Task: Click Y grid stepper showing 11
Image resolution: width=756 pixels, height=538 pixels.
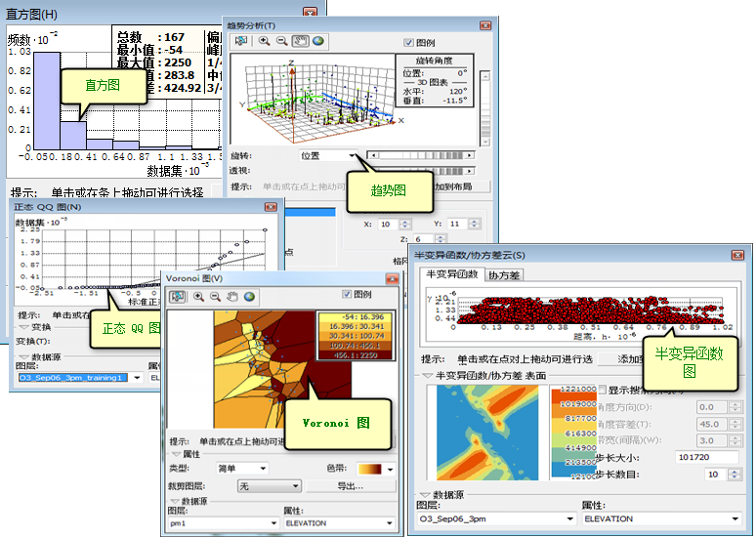Action: click(474, 224)
